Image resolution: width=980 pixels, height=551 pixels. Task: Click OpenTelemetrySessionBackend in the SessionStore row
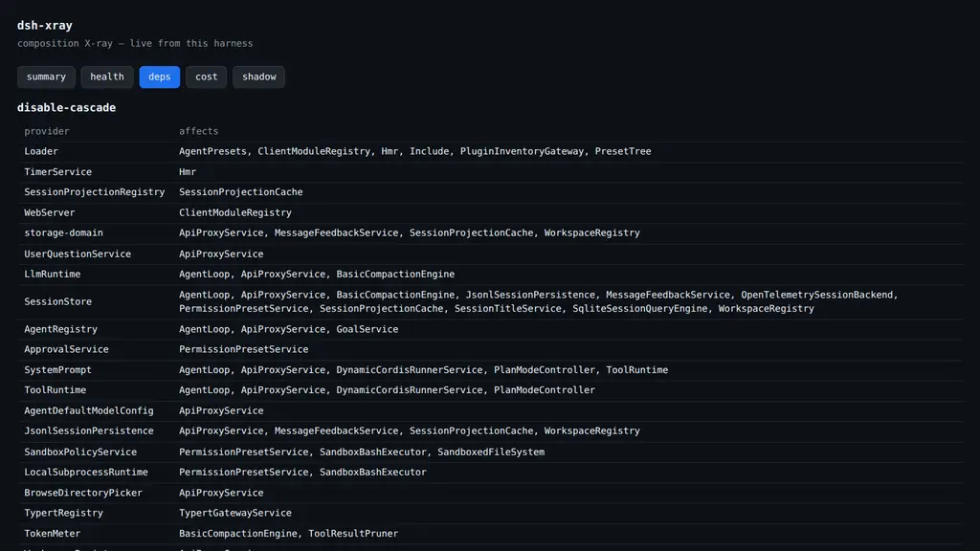point(819,295)
